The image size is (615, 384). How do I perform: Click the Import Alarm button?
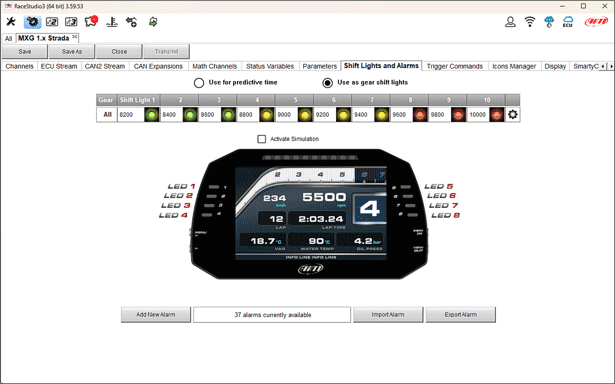[x=388, y=315]
